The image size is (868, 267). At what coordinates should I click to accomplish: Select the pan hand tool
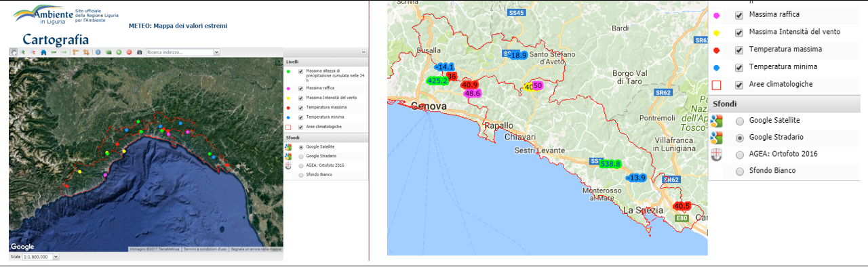14,52
